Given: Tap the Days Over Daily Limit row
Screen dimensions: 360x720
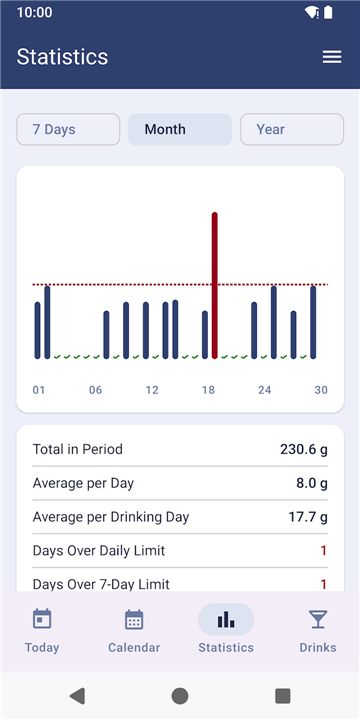Looking at the screenshot, I should 180,551.
